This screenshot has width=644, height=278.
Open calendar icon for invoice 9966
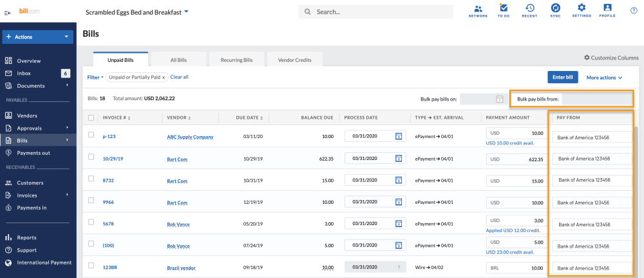[398, 202]
